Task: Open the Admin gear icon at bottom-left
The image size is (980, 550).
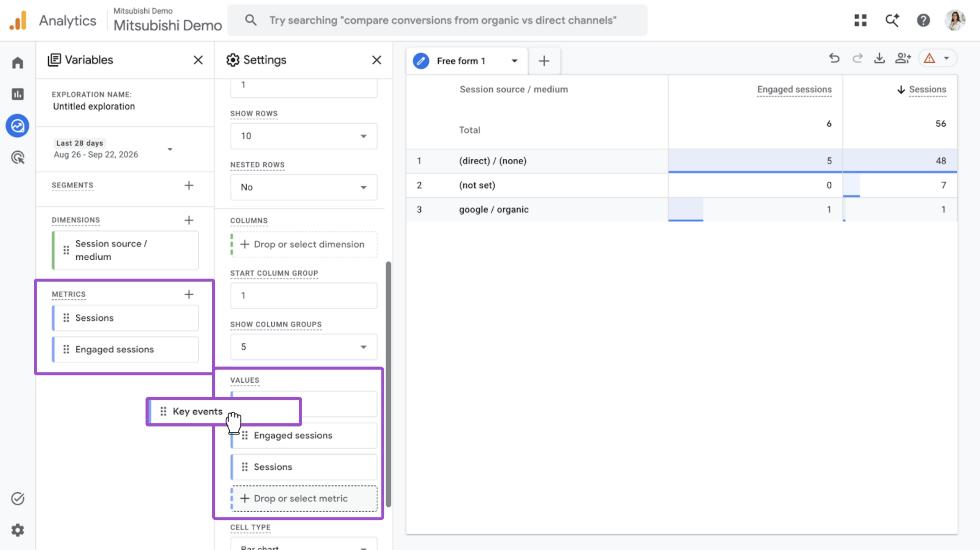Action: pyautogui.click(x=18, y=530)
